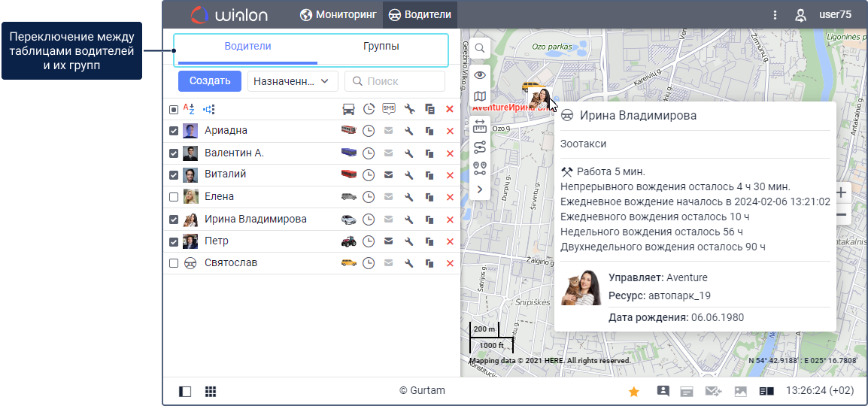Check the checkbox for Елена

174,198
